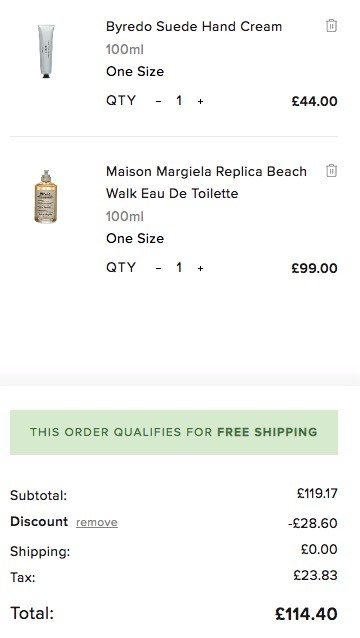Increase Maison Margiela Eau De Toilette quantity
Image resolution: width=360 pixels, height=638 pixels.
click(200, 268)
